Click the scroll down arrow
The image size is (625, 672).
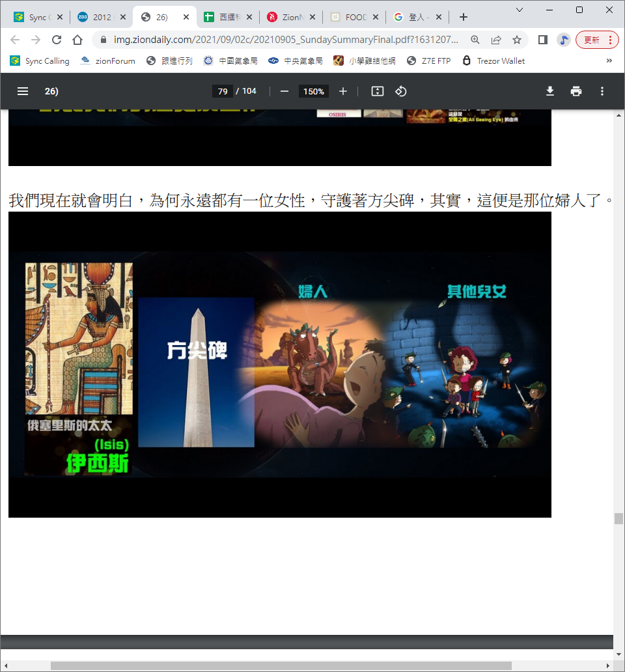click(618, 654)
